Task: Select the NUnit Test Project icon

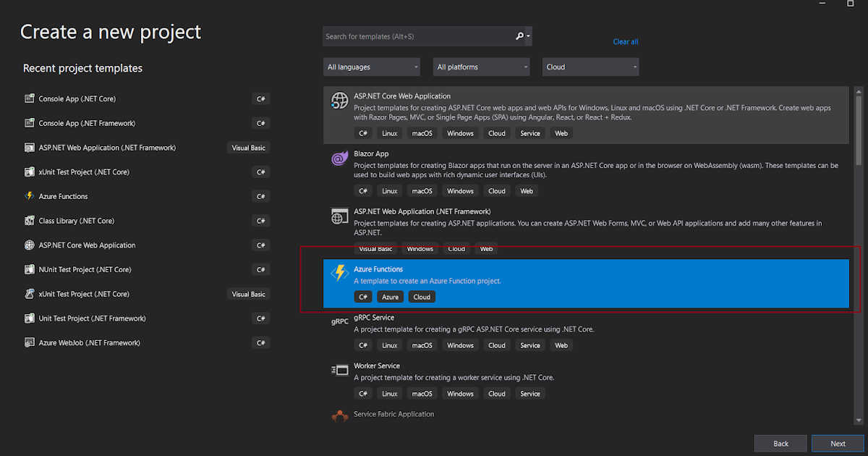Action: pos(30,269)
